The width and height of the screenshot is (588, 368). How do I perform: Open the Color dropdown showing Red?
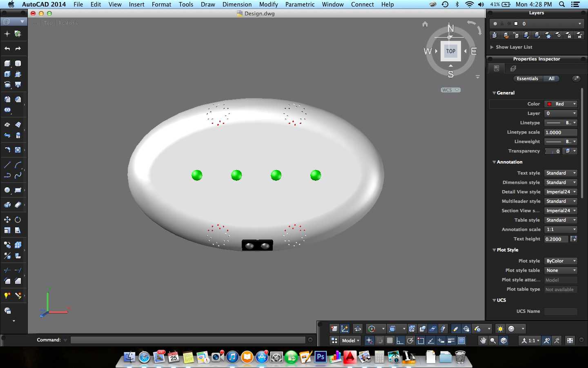(561, 104)
